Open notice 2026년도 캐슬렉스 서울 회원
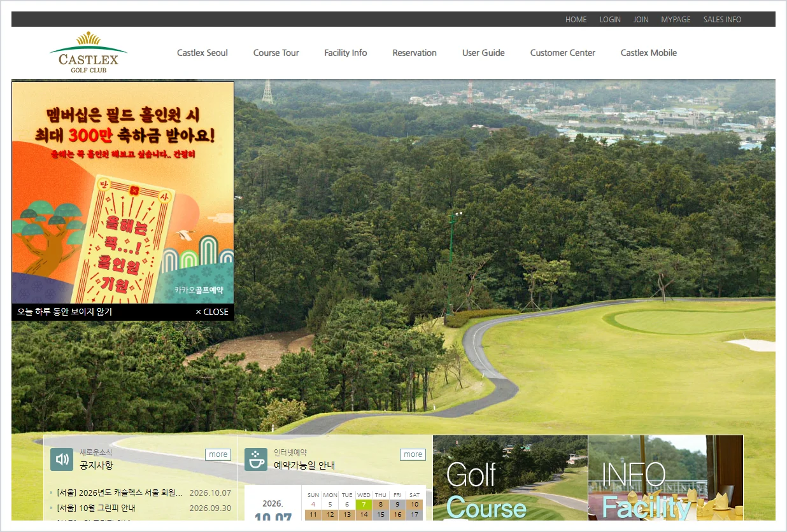The width and height of the screenshot is (787, 532). [x=120, y=493]
